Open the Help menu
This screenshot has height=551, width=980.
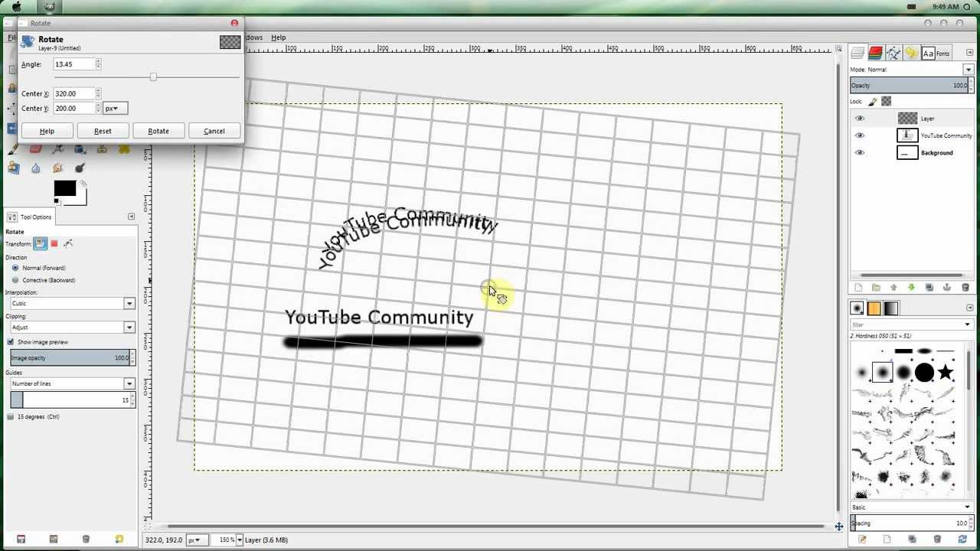point(278,37)
